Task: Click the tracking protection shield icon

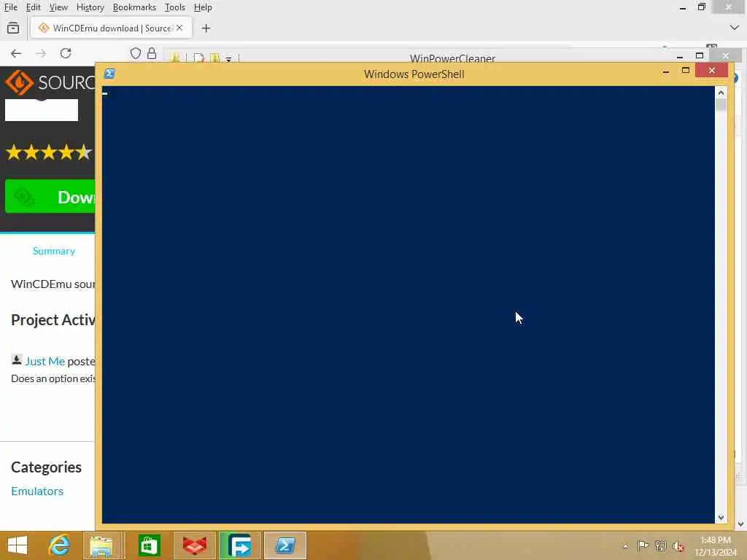Action: [135, 53]
